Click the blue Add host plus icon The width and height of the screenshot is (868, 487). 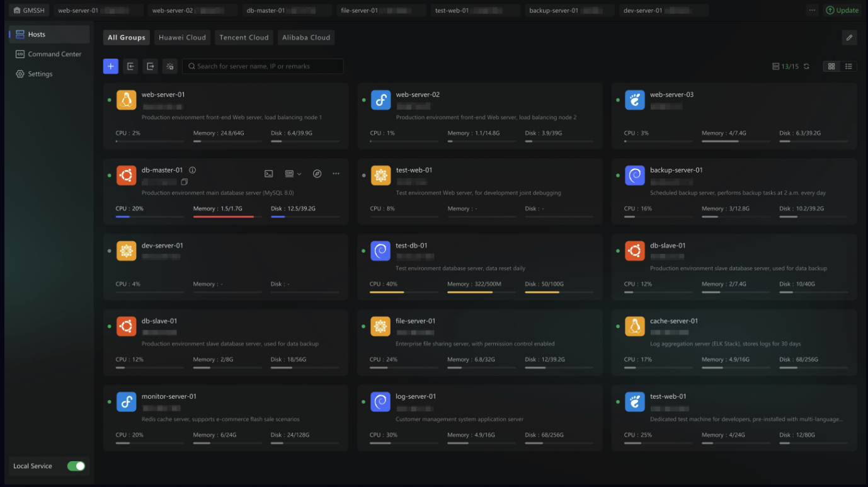coord(110,66)
